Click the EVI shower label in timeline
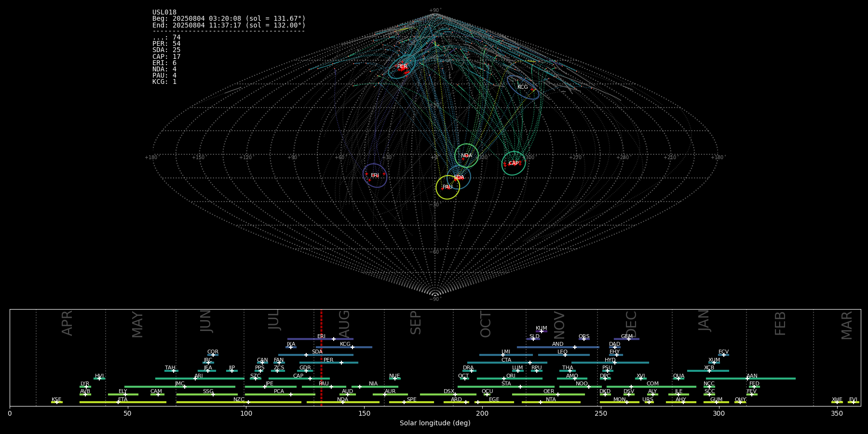 coord(854,400)
